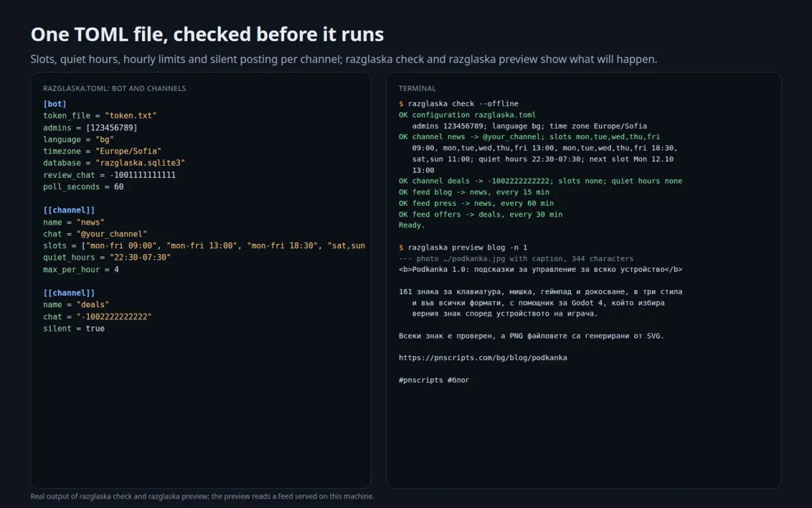Select the chat = "@your_channel" line
This screenshot has width=812, height=508.
[95, 234]
